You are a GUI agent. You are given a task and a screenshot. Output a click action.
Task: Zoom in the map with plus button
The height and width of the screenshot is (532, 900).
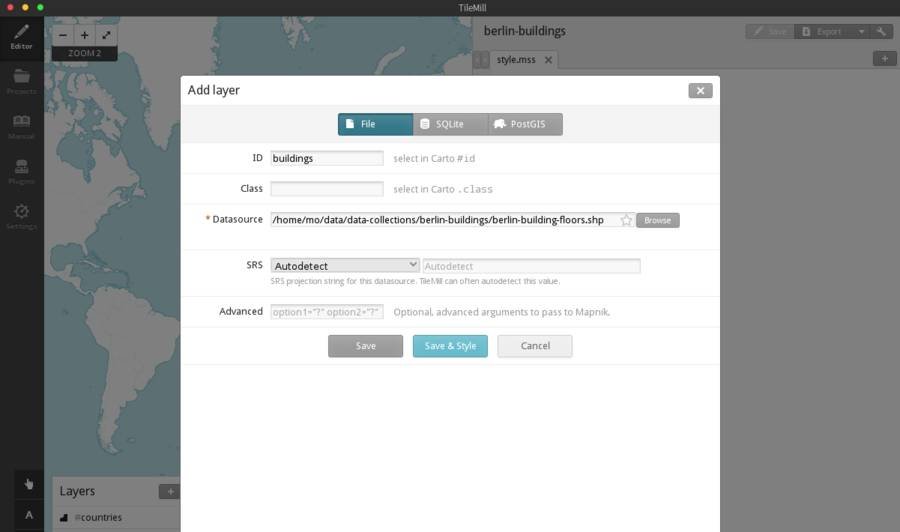pyautogui.click(x=85, y=35)
